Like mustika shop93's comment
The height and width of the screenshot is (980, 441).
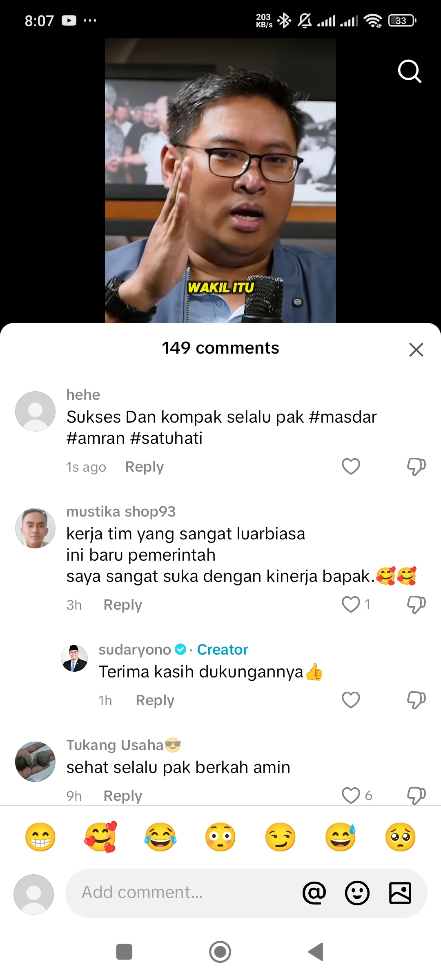(351, 604)
